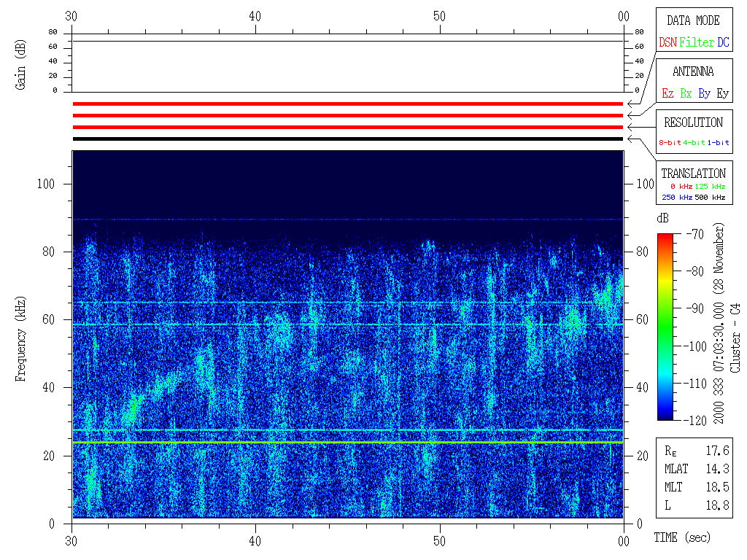Select the 4-bit resolution label
747x560 pixels.
click(695, 143)
